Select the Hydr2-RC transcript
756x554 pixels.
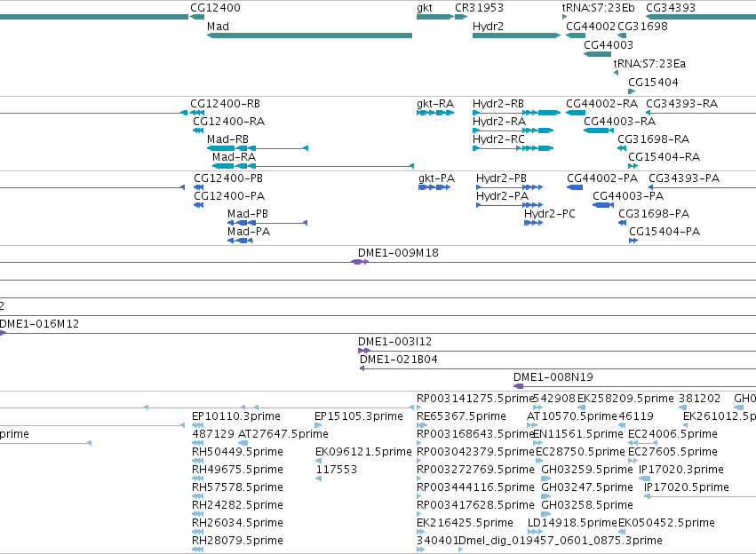click(x=513, y=148)
